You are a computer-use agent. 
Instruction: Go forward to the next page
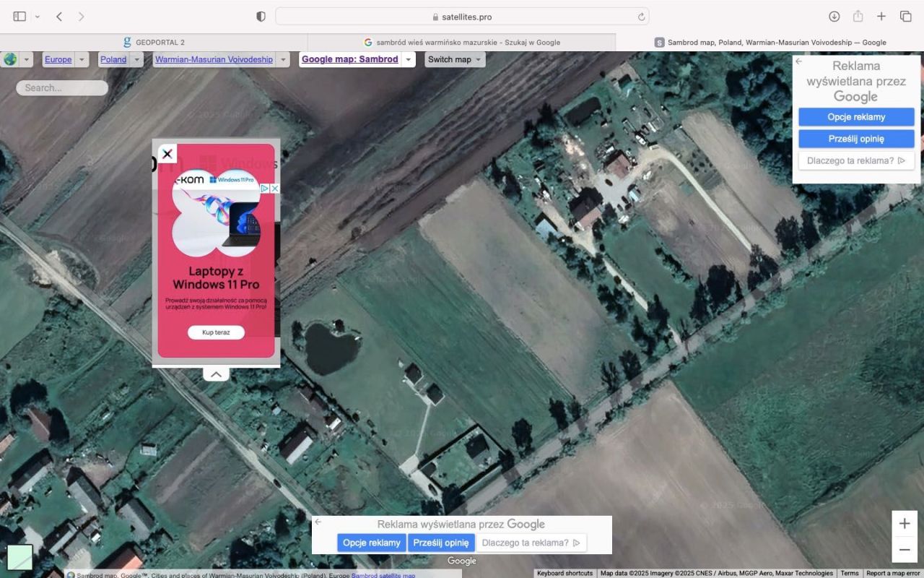[x=81, y=16]
